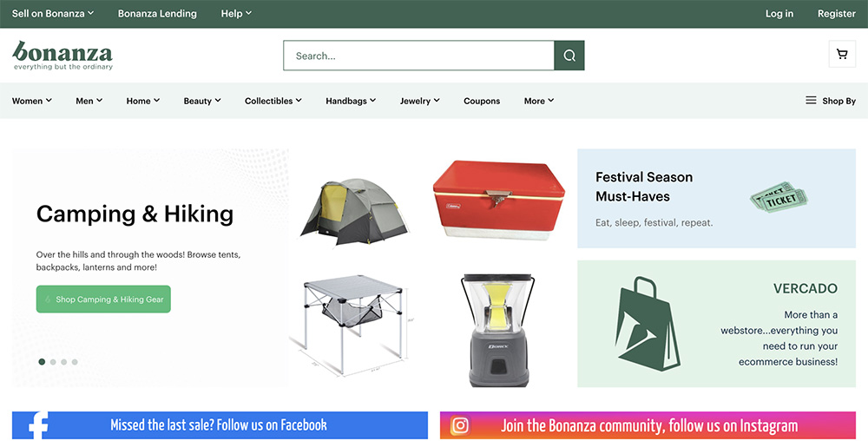Select the fourth carousel slide dot
Image resolution: width=868 pixels, height=441 pixels.
pyautogui.click(x=75, y=362)
